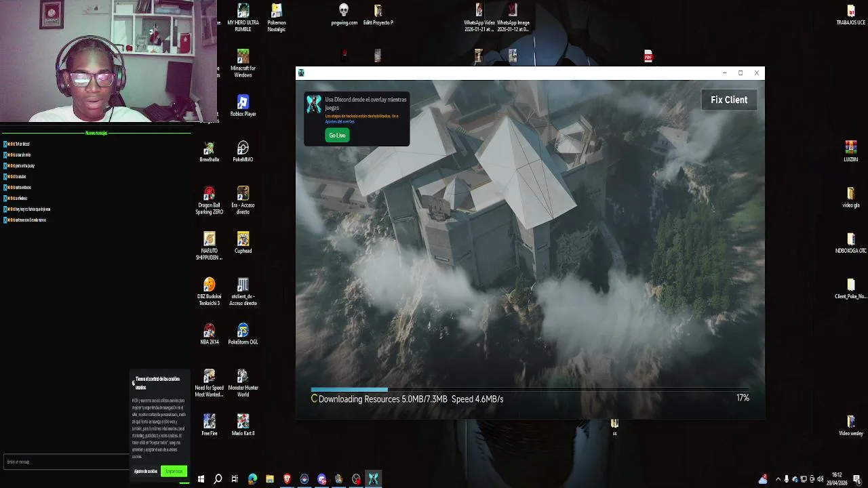Select TRABAJOS UCE desktop folder
Screen dimensions: 868x488
point(850,15)
